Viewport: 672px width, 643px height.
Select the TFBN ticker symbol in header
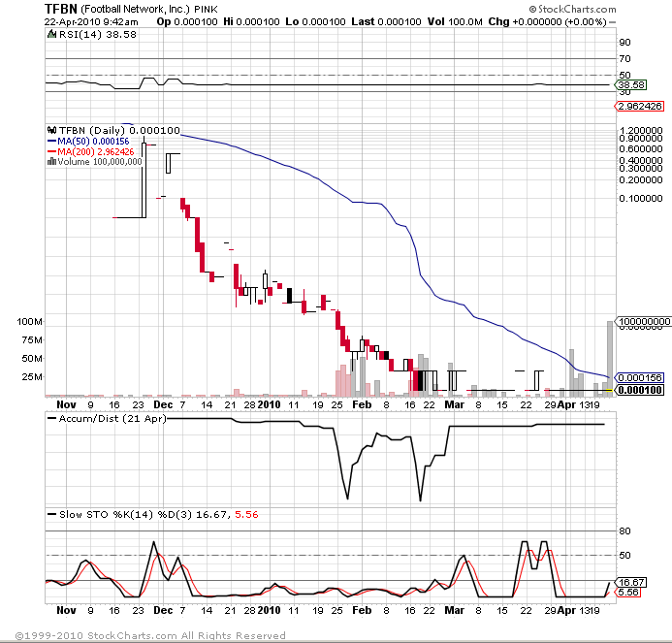click(61, 9)
